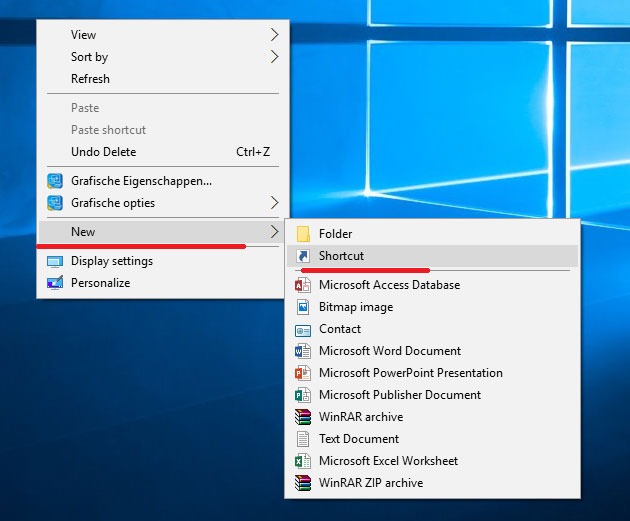Click the WinRAR ZIP archive icon
This screenshot has width=630, height=521.
coord(303,483)
